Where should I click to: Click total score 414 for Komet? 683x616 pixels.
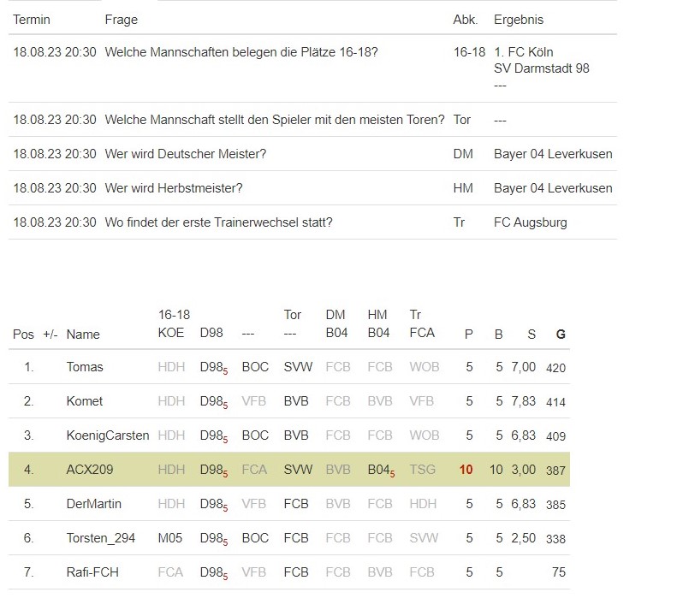[x=555, y=402]
